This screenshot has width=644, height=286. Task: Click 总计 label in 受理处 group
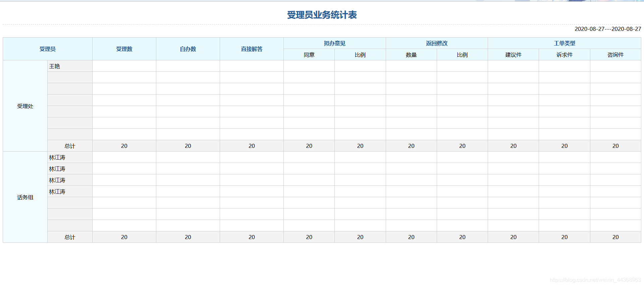[x=70, y=146]
